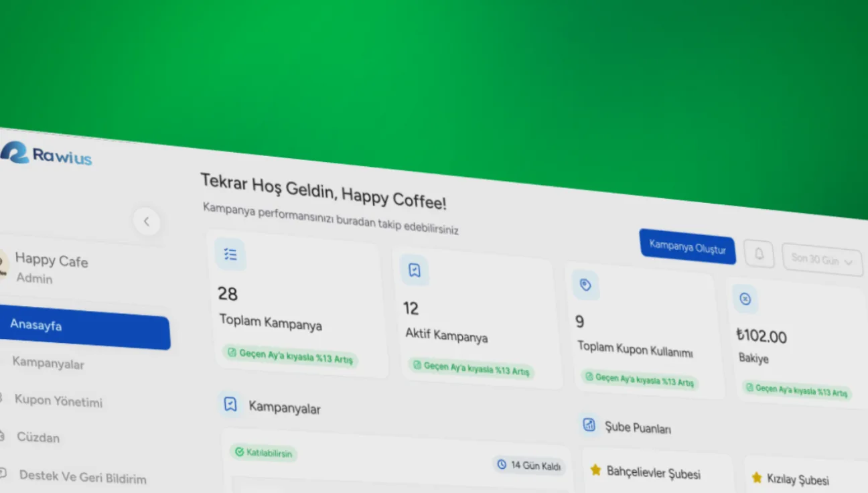Click the bookmark icon on Aktif Kampanya card
The width and height of the screenshot is (868, 493).
click(415, 270)
